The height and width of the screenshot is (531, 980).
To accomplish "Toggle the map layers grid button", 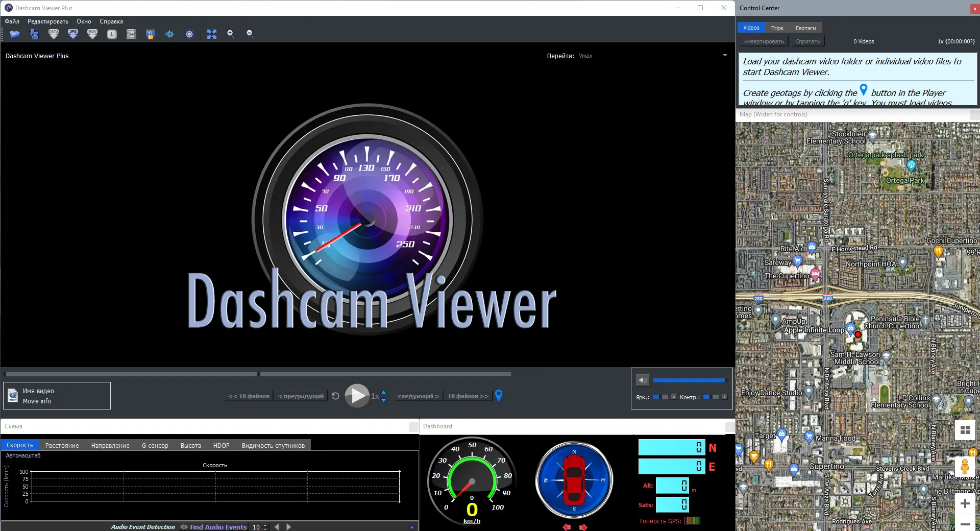I will tap(965, 430).
